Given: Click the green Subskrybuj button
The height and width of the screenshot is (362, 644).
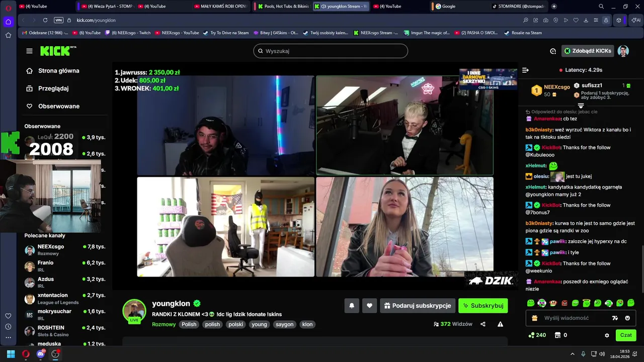Looking at the screenshot, I should (483, 306).
